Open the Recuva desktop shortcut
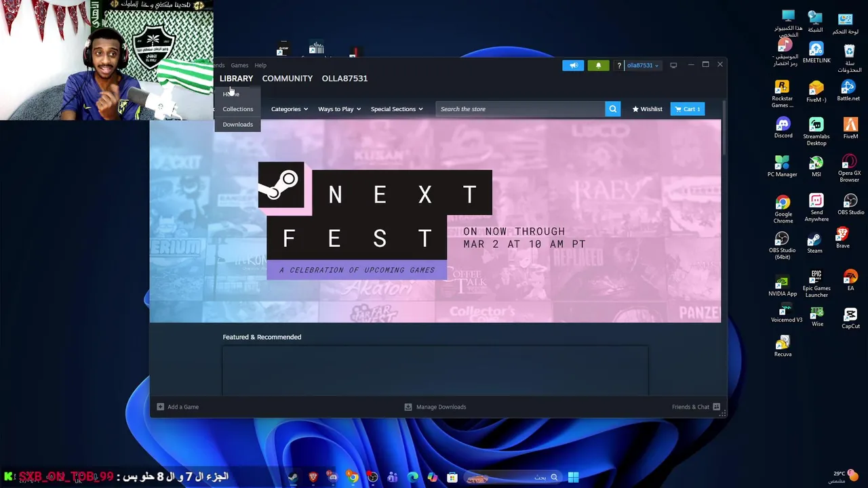This screenshot has height=488, width=868. 783,346
